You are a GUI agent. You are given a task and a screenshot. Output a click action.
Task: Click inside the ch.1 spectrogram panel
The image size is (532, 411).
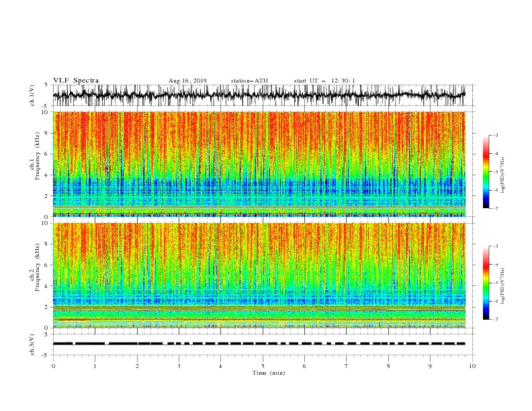pyautogui.click(x=259, y=164)
